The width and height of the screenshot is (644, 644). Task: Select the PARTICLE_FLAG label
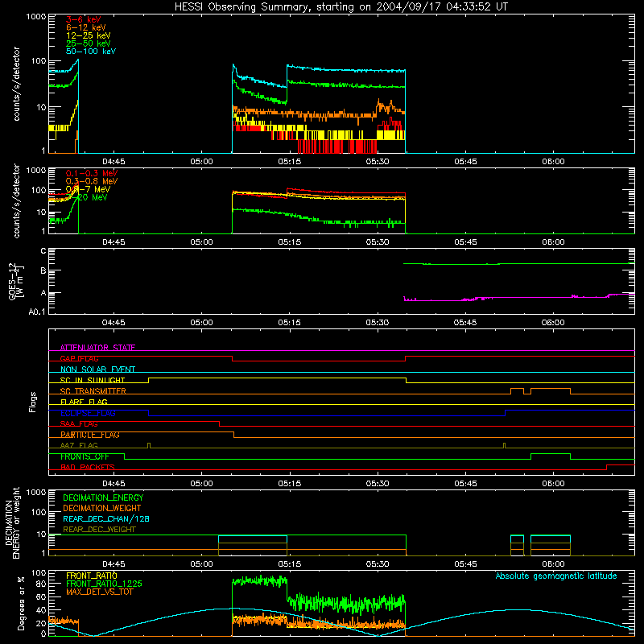pyautogui.click(x=90, y=435)
